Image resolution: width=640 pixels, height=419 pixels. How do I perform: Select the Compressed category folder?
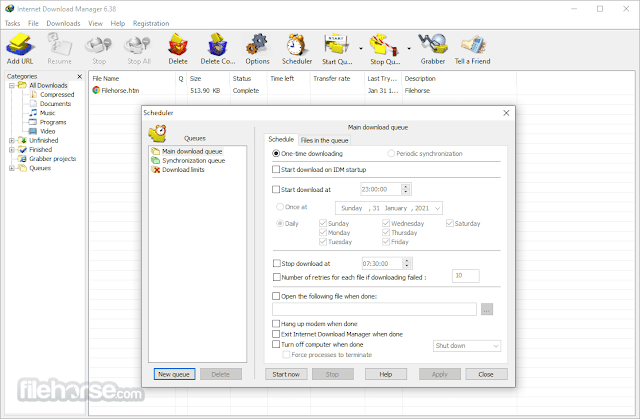57,95
